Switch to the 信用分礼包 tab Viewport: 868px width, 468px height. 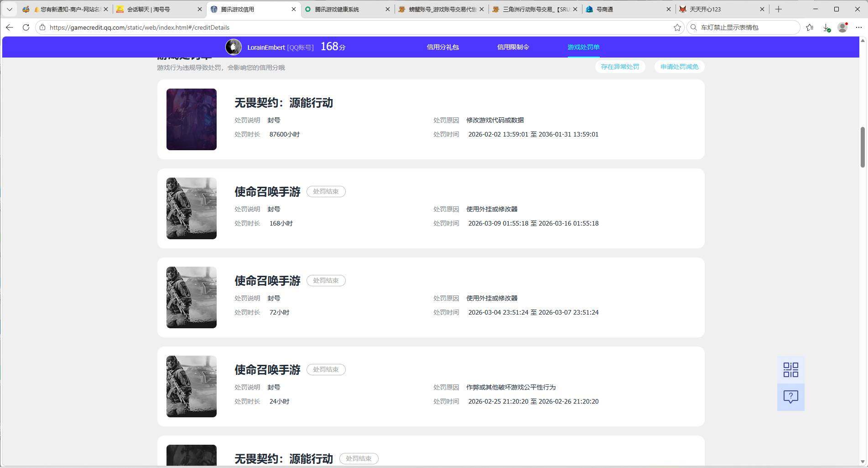tap(442, 47)
